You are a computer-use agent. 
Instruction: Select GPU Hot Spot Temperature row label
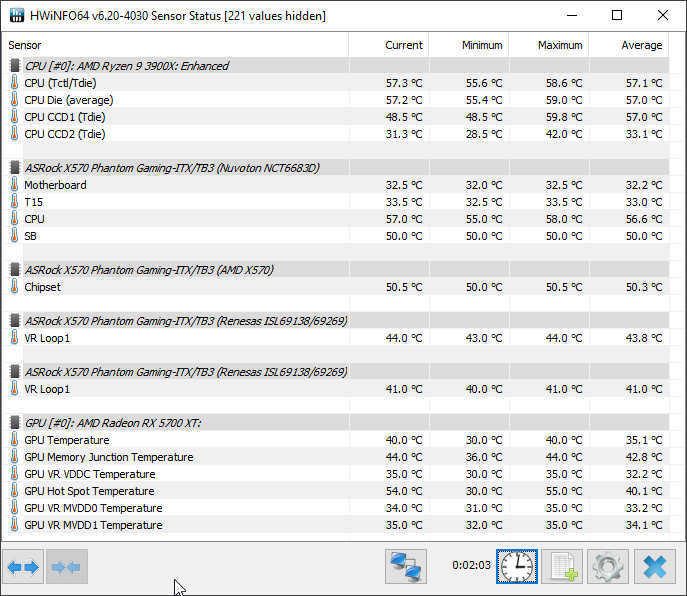(x=89, y=491)
